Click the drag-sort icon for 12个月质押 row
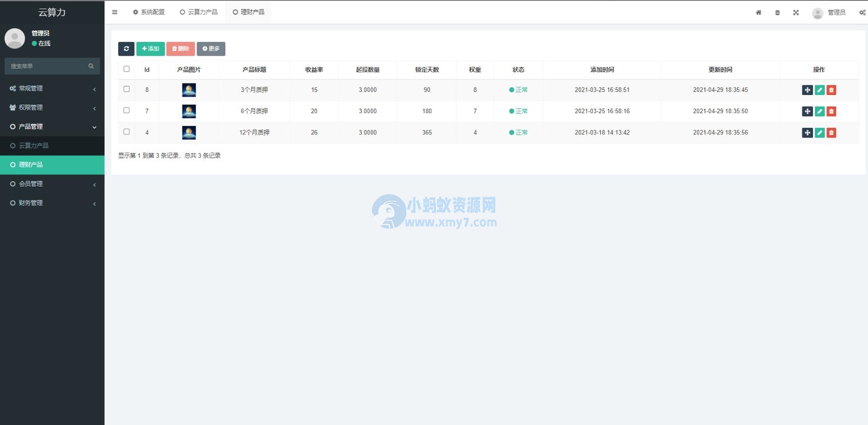 tap(807, 132)
